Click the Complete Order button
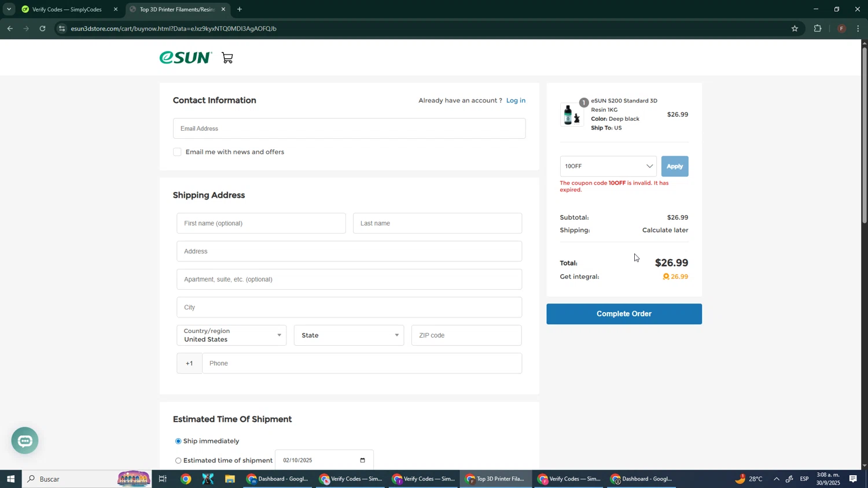This screenshot has width=868, height=488. tap(624, 314)
